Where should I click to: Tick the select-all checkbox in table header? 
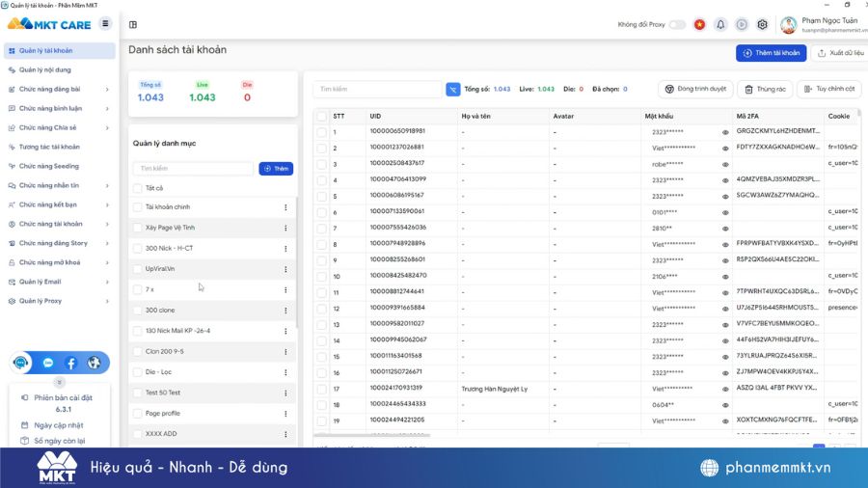click(x=321, y=116)
